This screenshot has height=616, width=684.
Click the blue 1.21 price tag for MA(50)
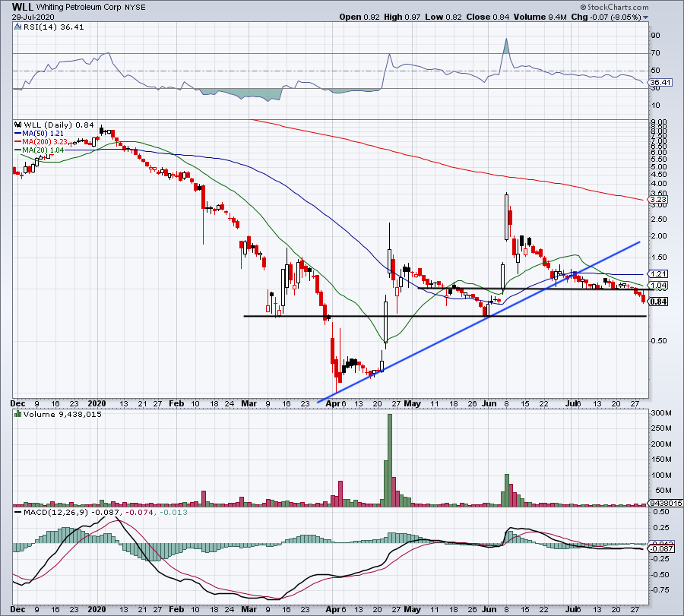click(x=657, y=274)
